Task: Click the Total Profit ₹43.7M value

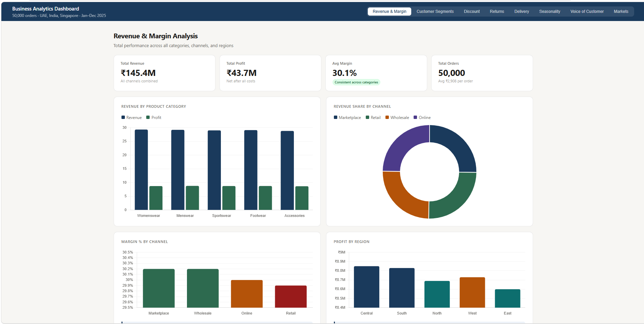Action: click(242, 73)
